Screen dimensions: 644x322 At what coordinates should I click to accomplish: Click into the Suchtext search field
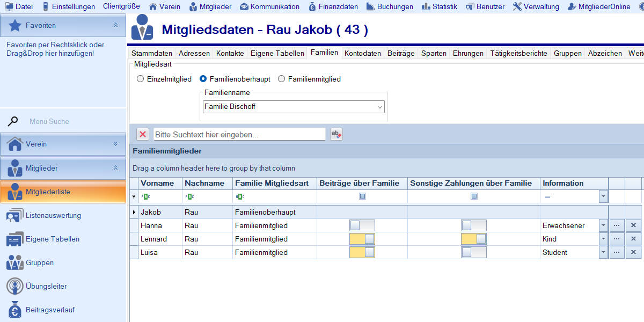coord(239,134)
